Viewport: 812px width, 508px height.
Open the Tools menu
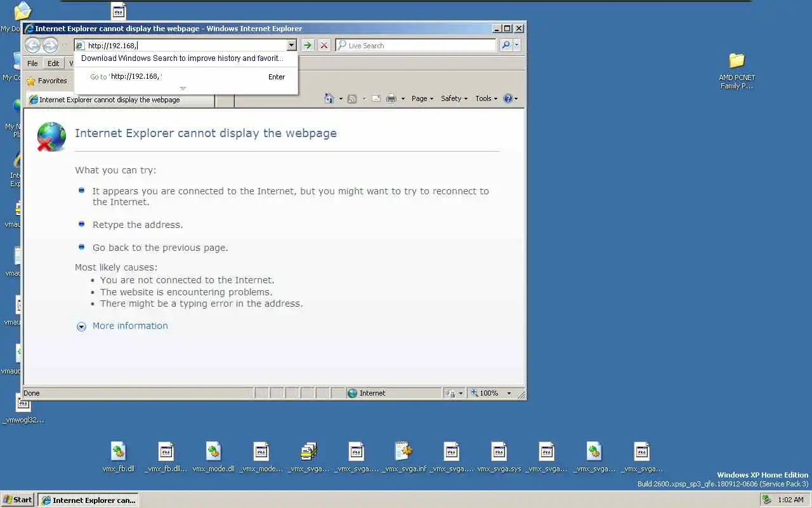486,98
